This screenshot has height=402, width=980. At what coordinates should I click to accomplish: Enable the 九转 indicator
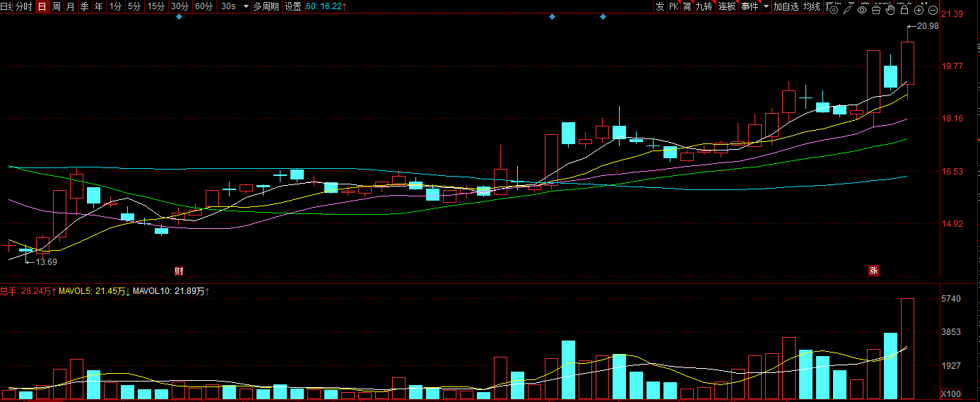point(704,6)
